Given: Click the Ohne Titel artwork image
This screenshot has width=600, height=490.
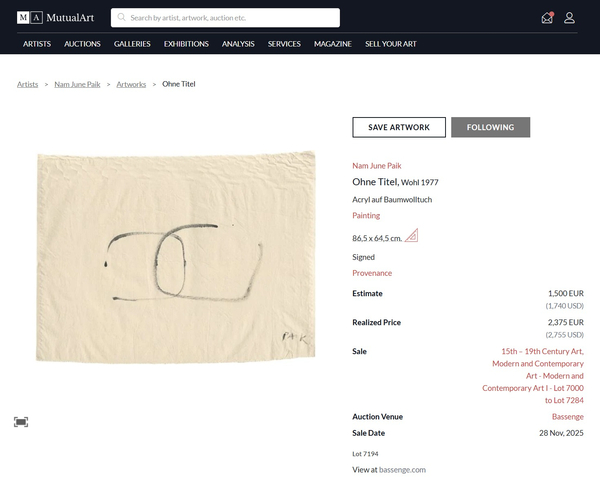Looking at the screenshot, I should (177, 256).
